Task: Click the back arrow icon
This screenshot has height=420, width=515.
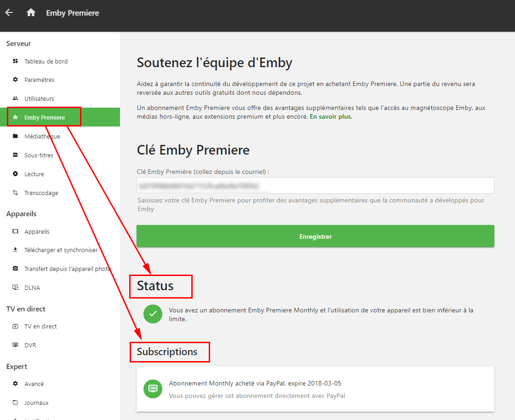Action: pos(9,12)
